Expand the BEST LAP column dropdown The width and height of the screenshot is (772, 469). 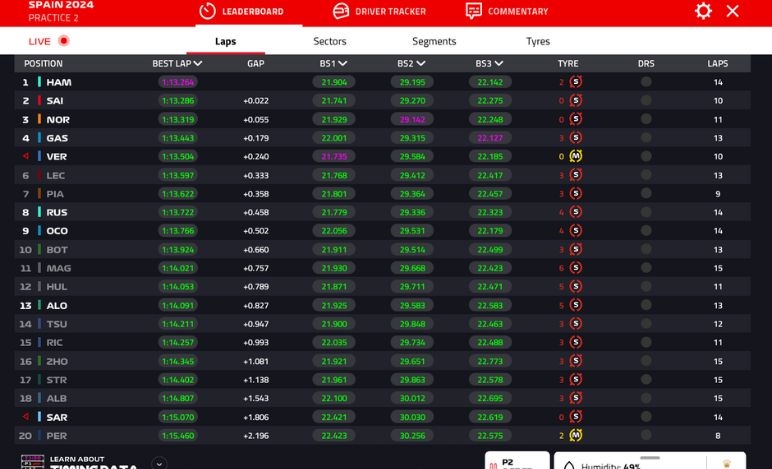pos(198,64)
